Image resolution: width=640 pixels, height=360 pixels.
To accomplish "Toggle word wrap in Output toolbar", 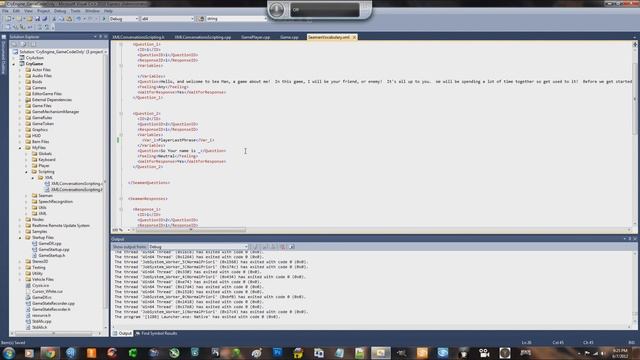I will (291, 247).
